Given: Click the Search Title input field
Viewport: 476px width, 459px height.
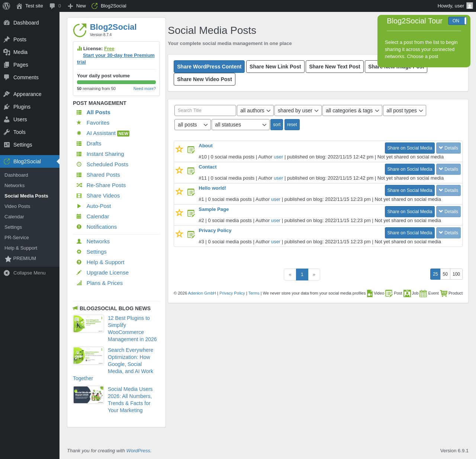Looking at the screenshot, I should [205, 110].
